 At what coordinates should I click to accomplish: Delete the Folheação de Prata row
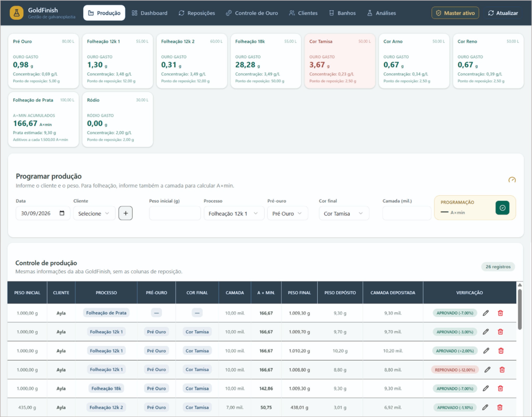(x=500, y=313)
